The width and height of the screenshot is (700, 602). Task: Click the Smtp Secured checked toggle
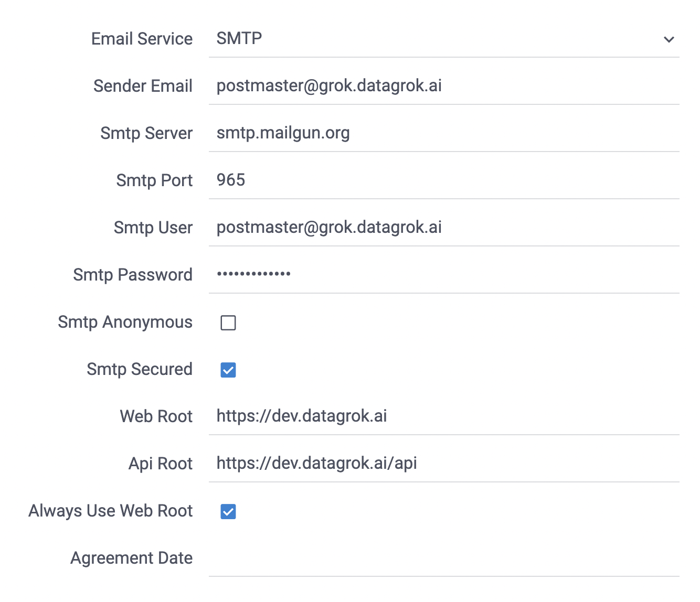[228, 370]
